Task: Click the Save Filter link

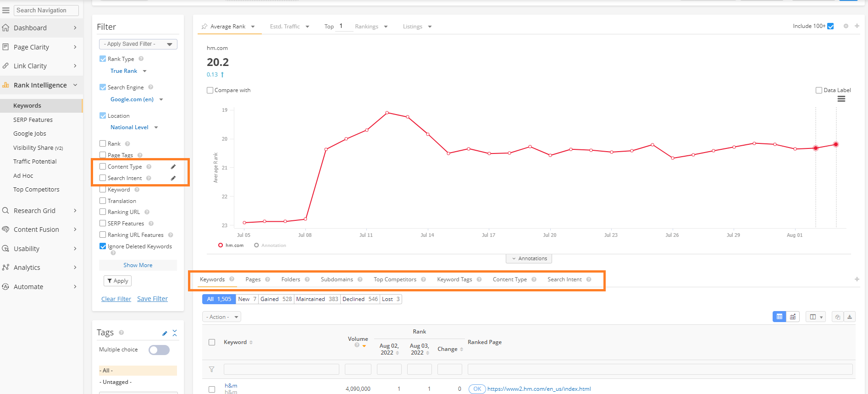Action: click(152, 299)
